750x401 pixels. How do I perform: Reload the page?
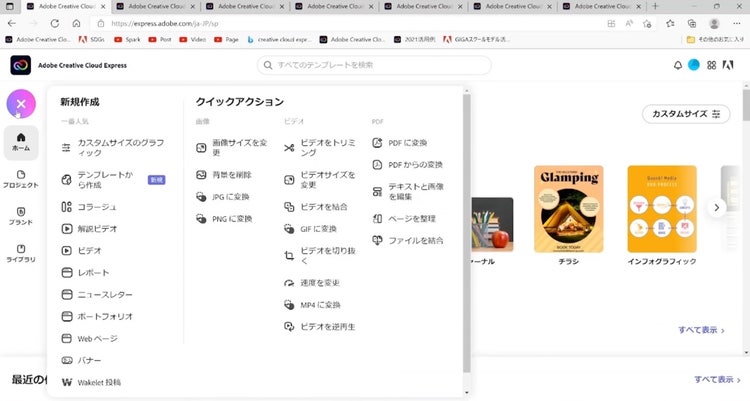55,23
